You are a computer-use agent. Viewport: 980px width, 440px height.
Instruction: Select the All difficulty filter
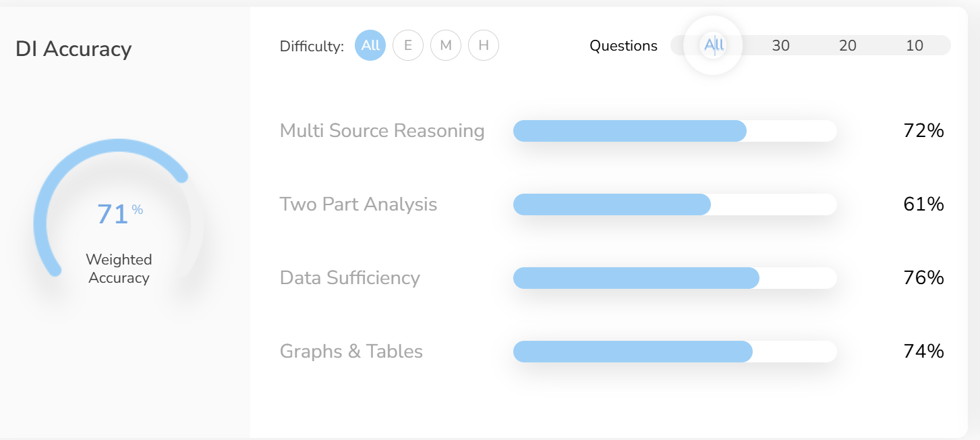tap(370, 46)
